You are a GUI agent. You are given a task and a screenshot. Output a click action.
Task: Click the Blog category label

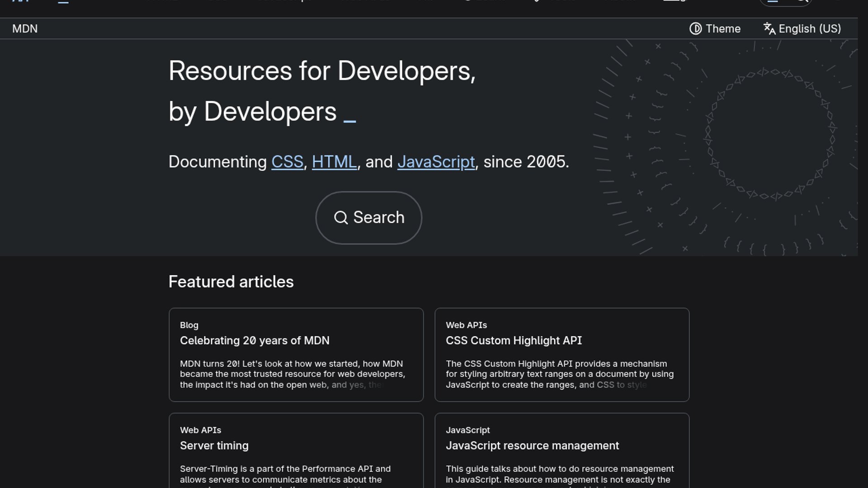(x=189, y=325)
